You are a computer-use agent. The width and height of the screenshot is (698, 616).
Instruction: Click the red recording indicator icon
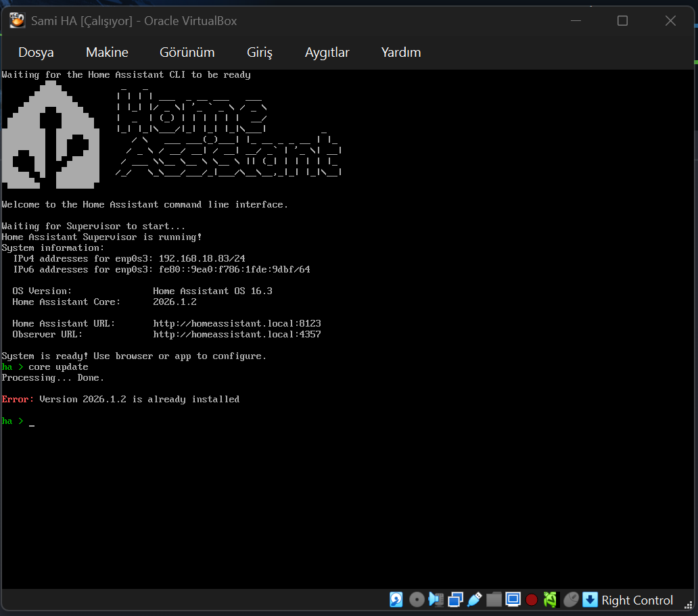(x=532, y=600)
